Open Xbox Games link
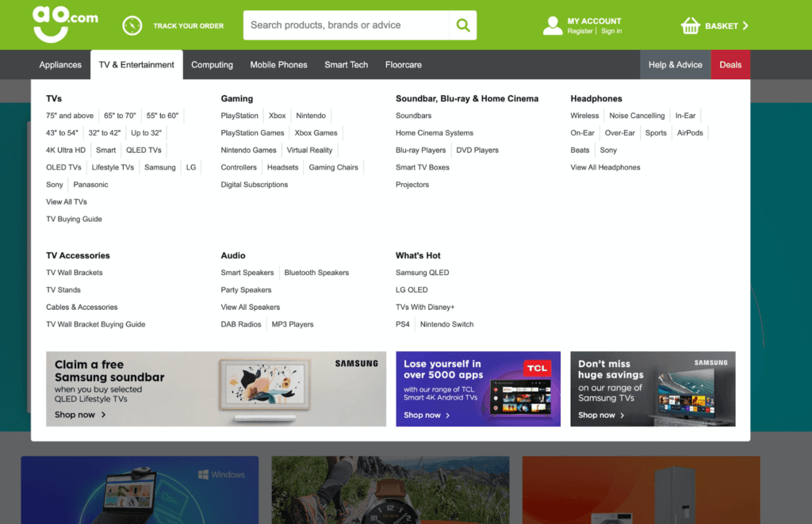The width and height of the screenshot is (812, 524). tap(316, 133)
